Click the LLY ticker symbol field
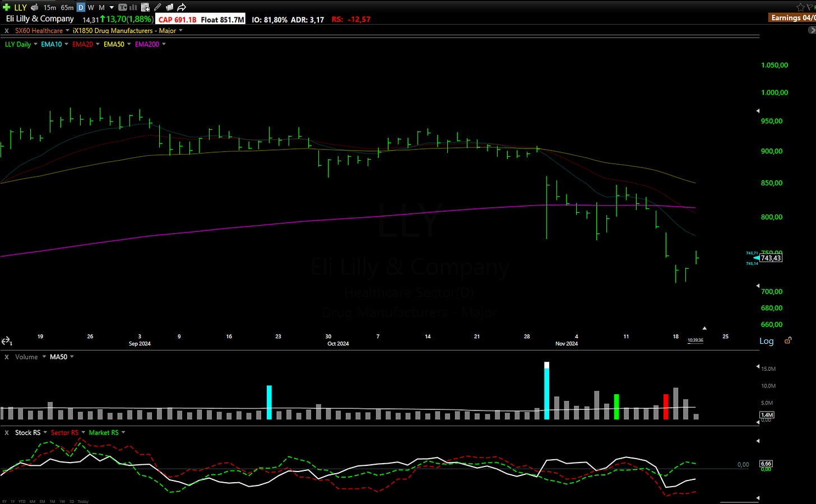This screenshot has width=816, height=504. [20, 7]
